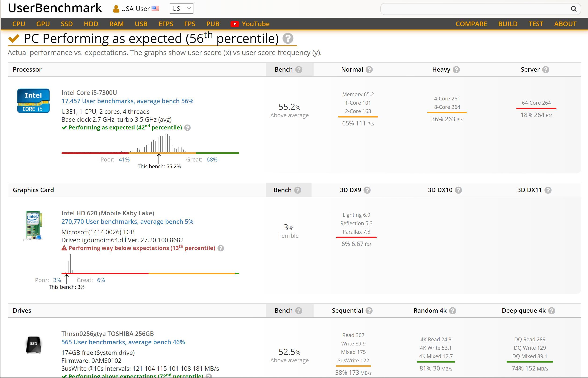
Task: Click help icon next to Deep queue 4k
Action: 552,311
